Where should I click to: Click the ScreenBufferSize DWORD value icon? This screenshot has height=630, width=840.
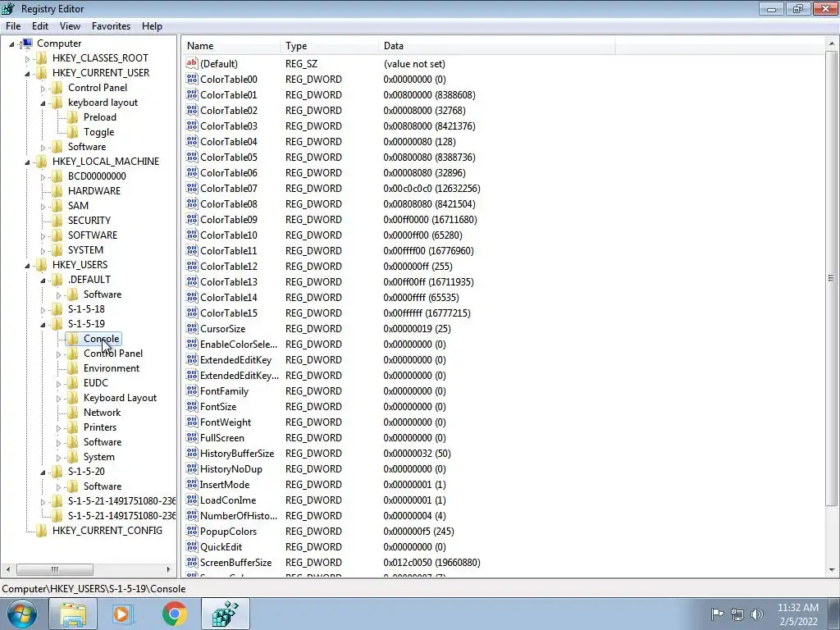pos(192,562)
